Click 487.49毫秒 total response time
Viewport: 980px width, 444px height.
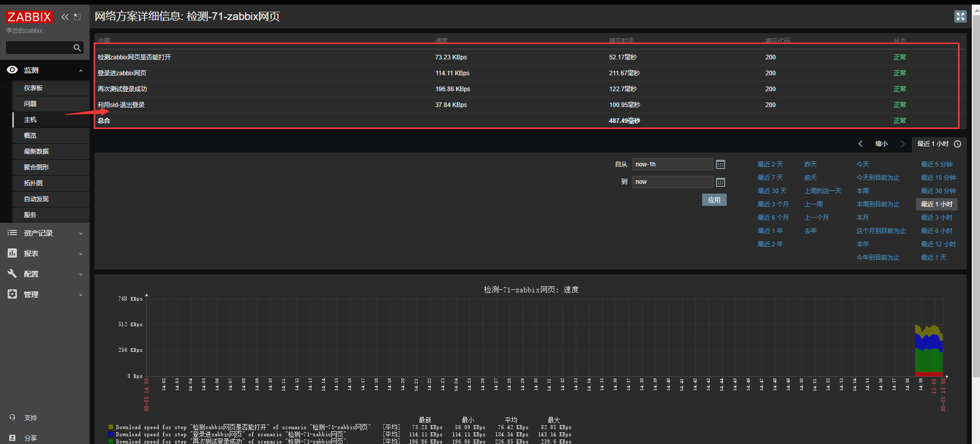pos(624,121)
